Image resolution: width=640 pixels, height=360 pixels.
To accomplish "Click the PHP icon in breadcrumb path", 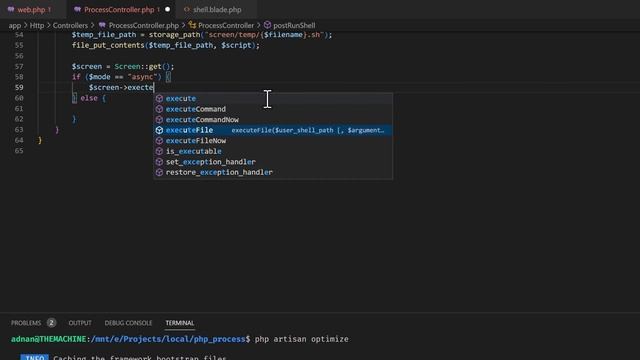I will click(102, 25).
